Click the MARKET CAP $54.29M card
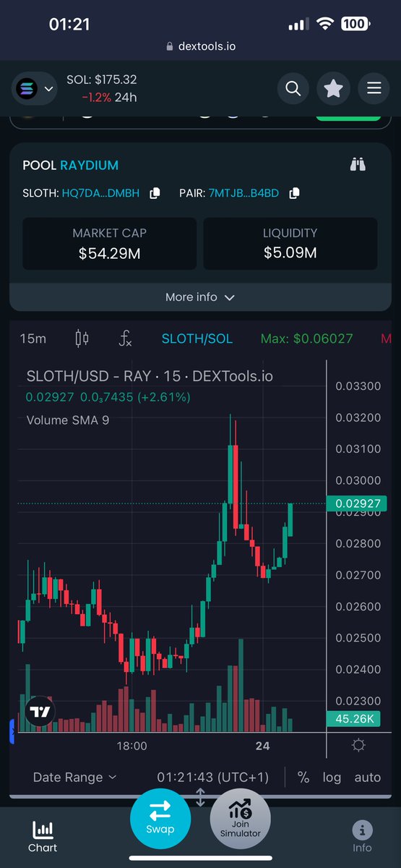Screen dimensions: 401x868 [110, 244]
